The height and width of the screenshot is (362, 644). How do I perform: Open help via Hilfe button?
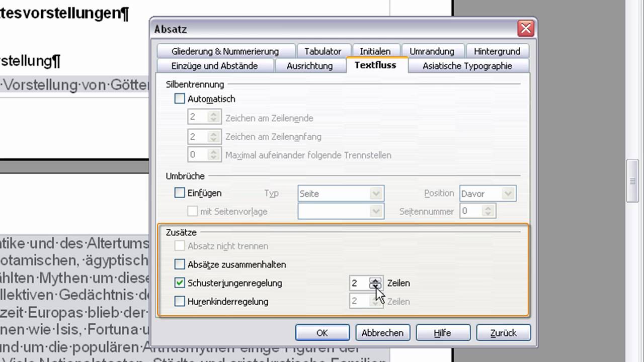click(x=443, y=333)
